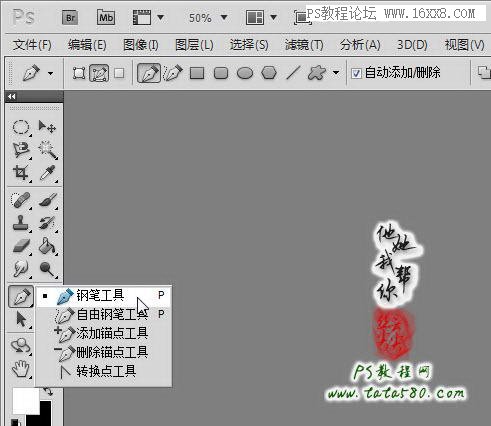Open the 50% zoom level dropdown
The height and width of the screenshot is (426, 491).
click(x=224, y=17)
